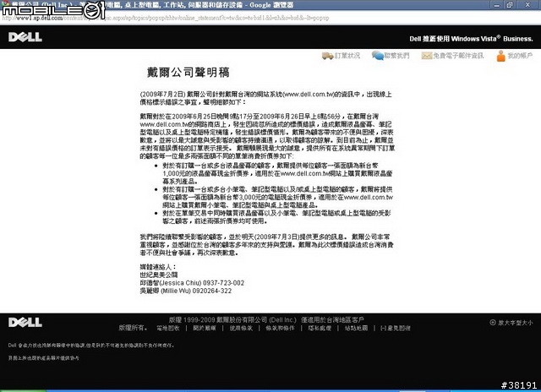Open the 使用條款 footer link
Screen dimensions: 541x392
241,328
